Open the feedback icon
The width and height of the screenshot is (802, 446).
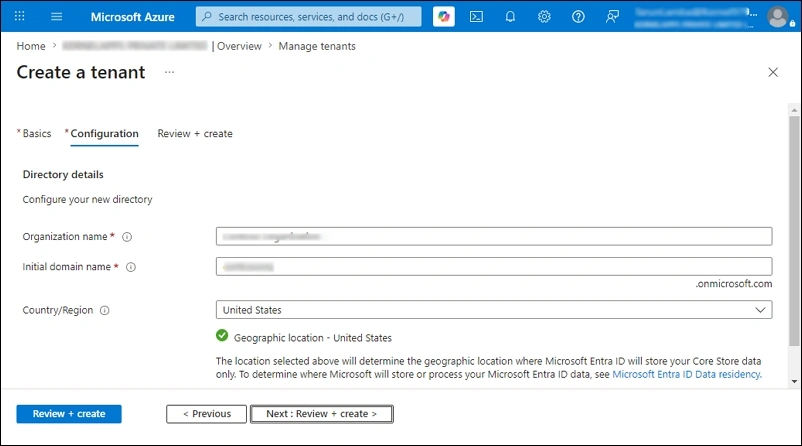coord(612,16)
